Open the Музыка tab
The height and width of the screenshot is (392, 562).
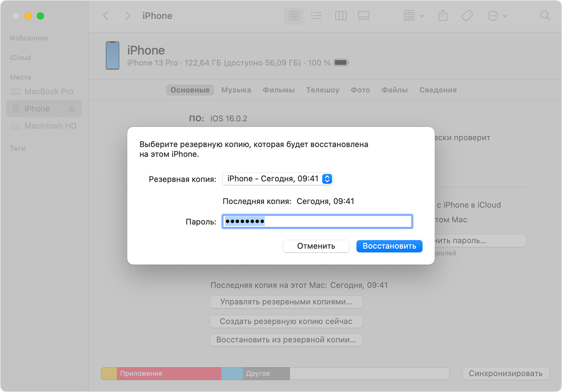click(236, 90)
